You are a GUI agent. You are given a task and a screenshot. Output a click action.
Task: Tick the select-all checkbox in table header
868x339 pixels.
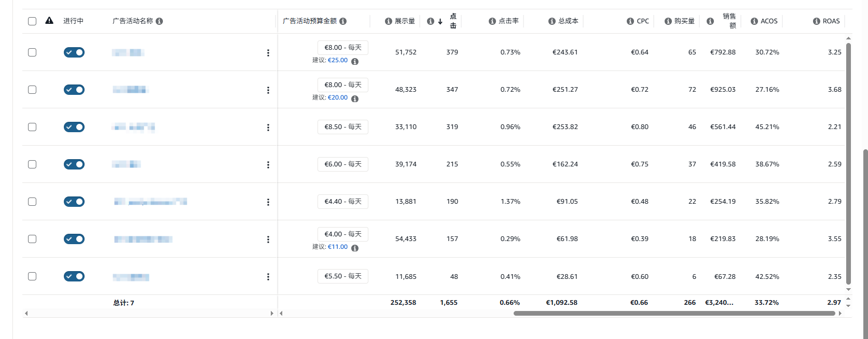pos(32,21)
